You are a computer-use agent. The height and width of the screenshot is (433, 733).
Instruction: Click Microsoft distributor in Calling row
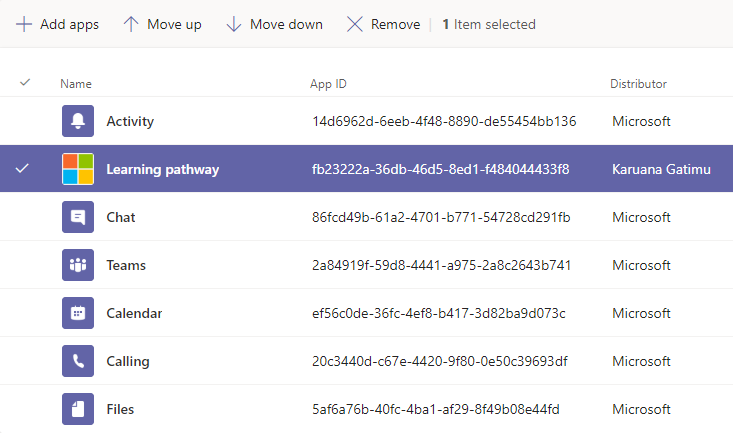click(x=641, y=361)
